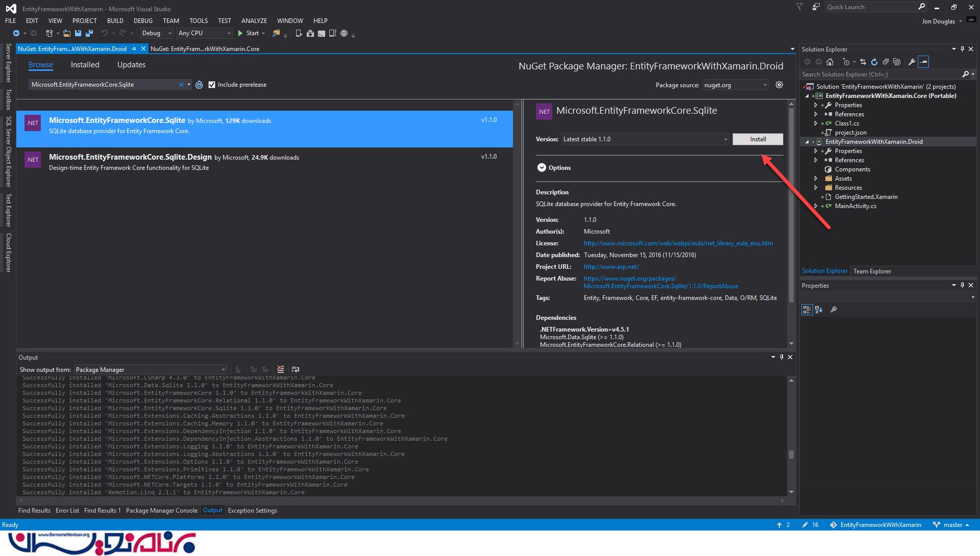
Task: Expand the Options section chevron
Action: [542, 168]
